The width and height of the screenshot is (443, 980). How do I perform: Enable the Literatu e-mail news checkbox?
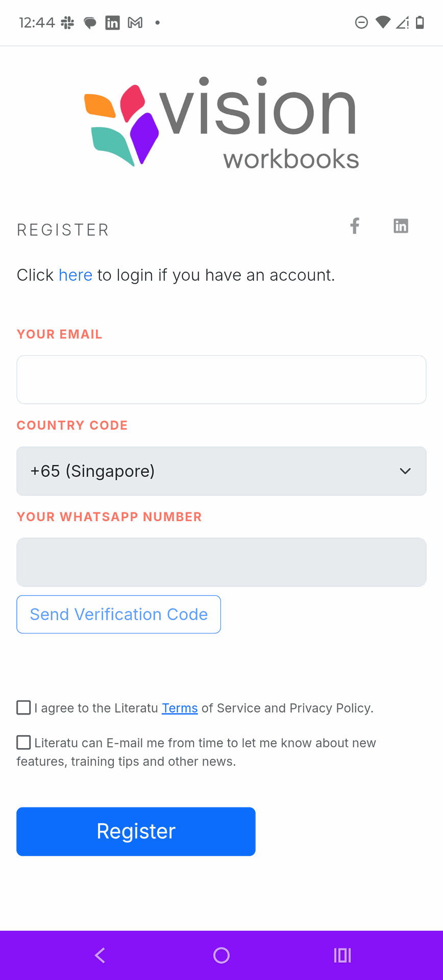pos(24,742)
